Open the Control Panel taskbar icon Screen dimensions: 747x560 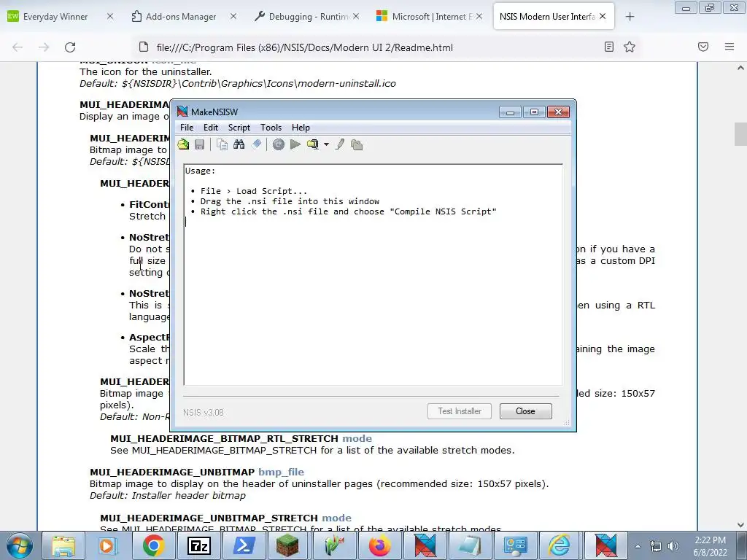(515, 545)
